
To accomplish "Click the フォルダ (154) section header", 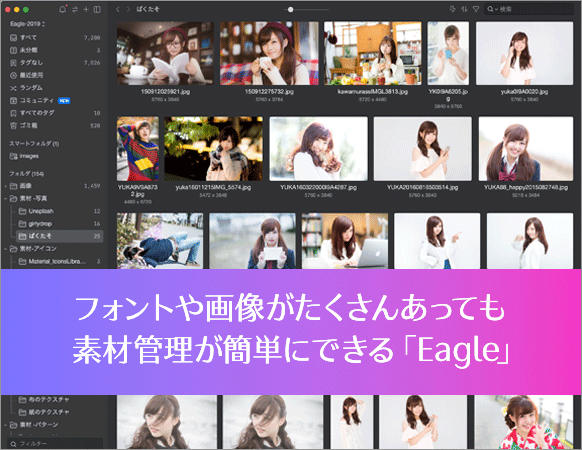I will tap(26, 174).
